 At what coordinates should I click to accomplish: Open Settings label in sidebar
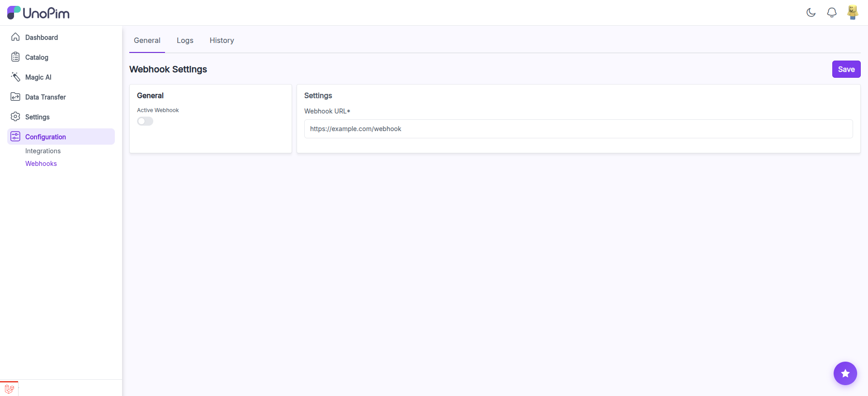(38, 117)
